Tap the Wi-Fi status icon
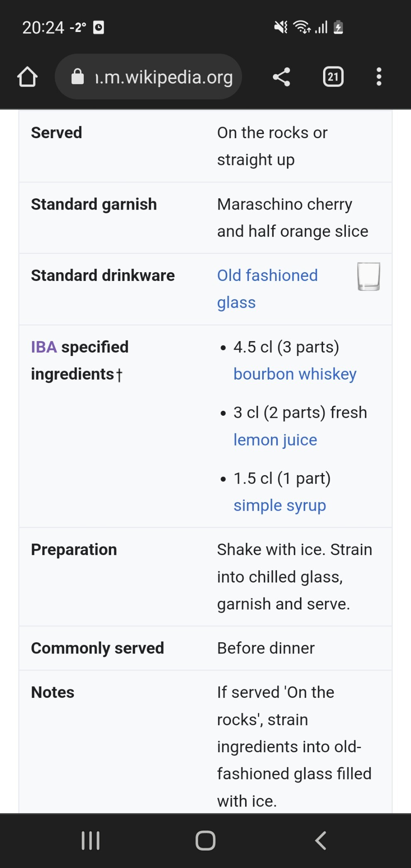This screenshot has height=868, width=411. pyautogui.click(x=302, y=27)
